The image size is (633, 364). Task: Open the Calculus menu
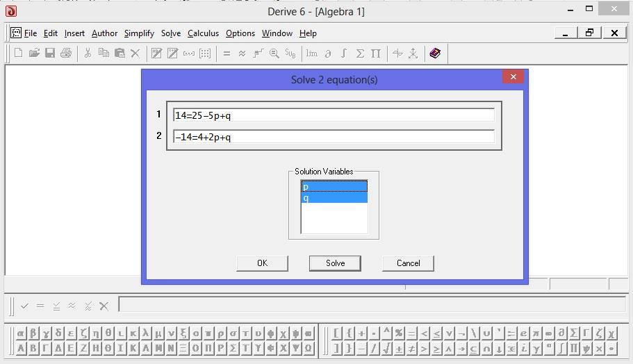tap(203, 33)
